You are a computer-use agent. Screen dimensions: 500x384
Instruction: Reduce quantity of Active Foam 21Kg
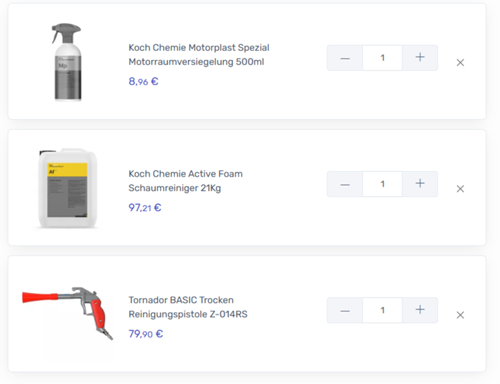[x=345, y=184]
